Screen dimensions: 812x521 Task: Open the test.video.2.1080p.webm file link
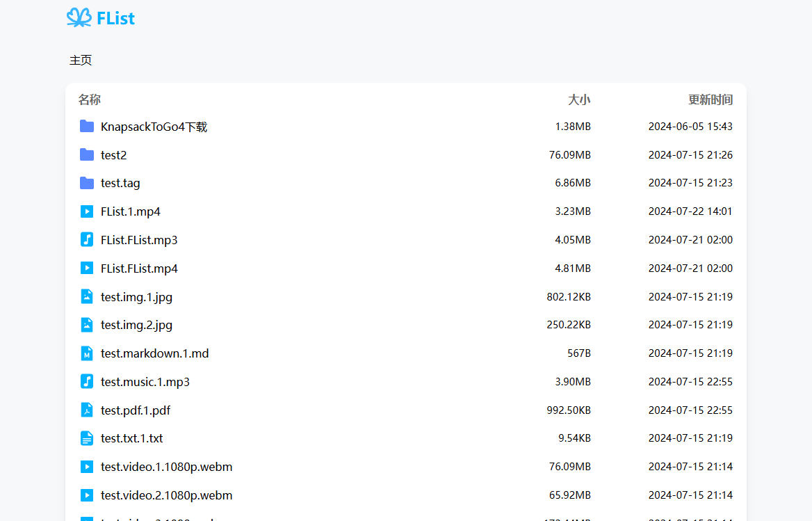[166, 495]
